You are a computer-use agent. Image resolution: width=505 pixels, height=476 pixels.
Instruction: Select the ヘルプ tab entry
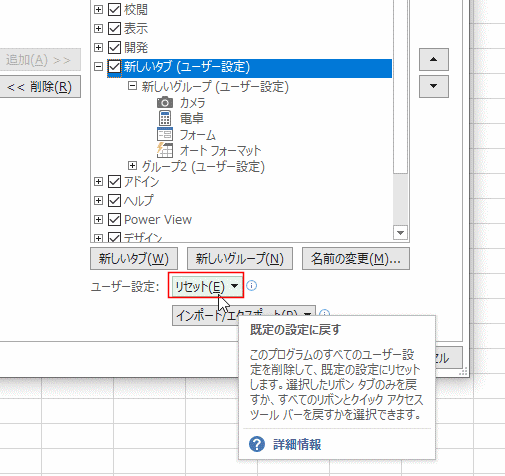click(x=139, y=200)
